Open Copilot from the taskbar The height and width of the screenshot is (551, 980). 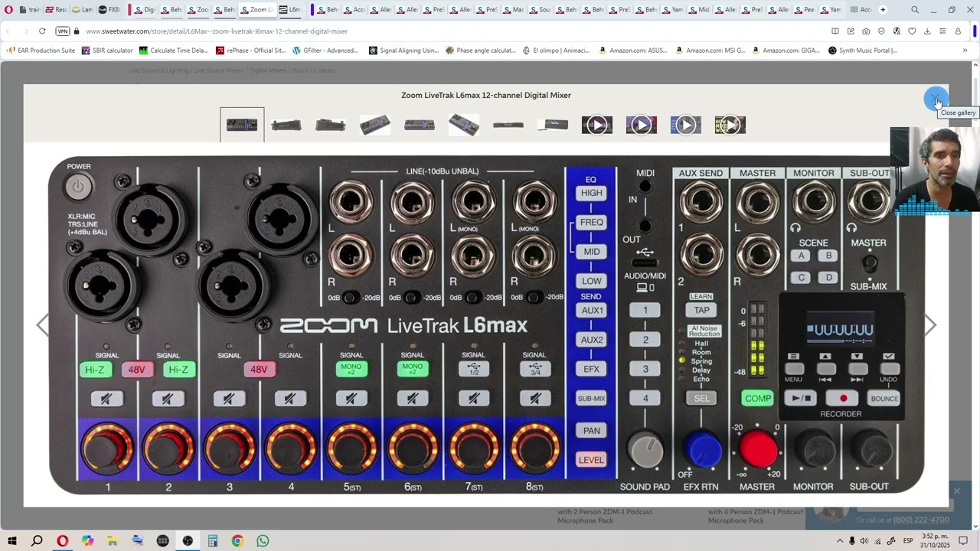coord(87,541)
